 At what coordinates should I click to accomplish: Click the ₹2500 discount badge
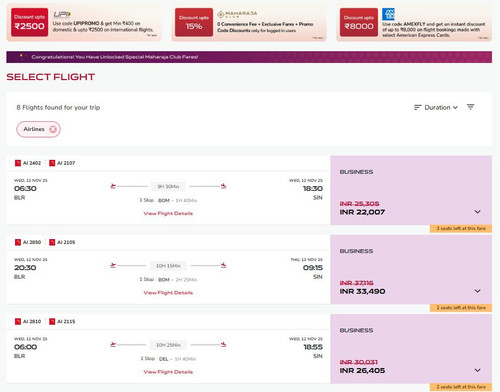[x=29, y=22]
